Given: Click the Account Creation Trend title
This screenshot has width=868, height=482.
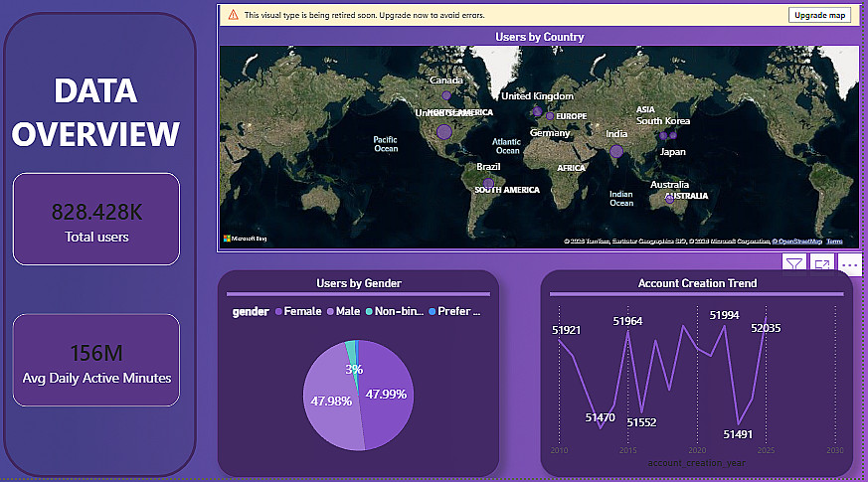Looking at the screenshot, I should pyautogui.click(x=698, y=283).
